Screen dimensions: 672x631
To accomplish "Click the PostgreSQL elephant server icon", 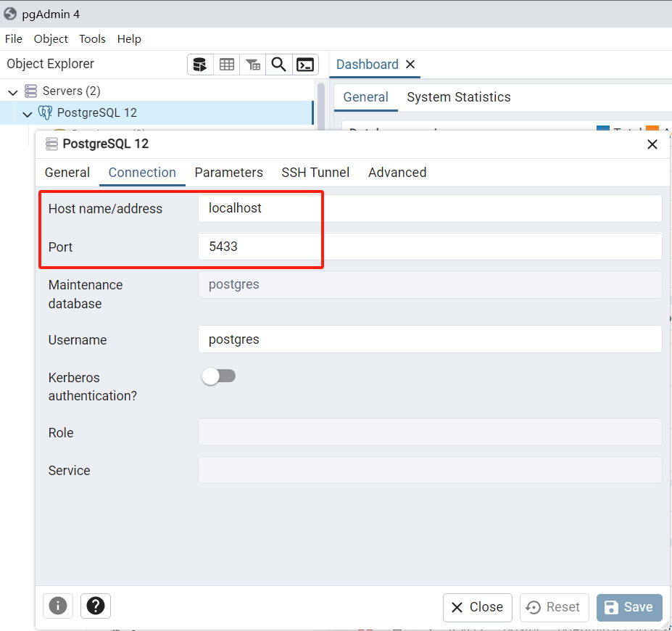I will [x=45, y=112].
